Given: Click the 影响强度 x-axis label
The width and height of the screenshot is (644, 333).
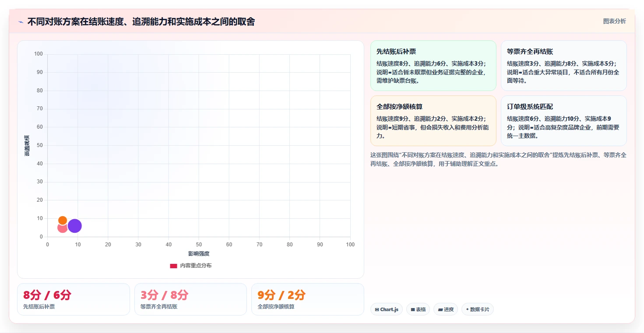Looking at the screenshot, I should [x=199, y=254].
